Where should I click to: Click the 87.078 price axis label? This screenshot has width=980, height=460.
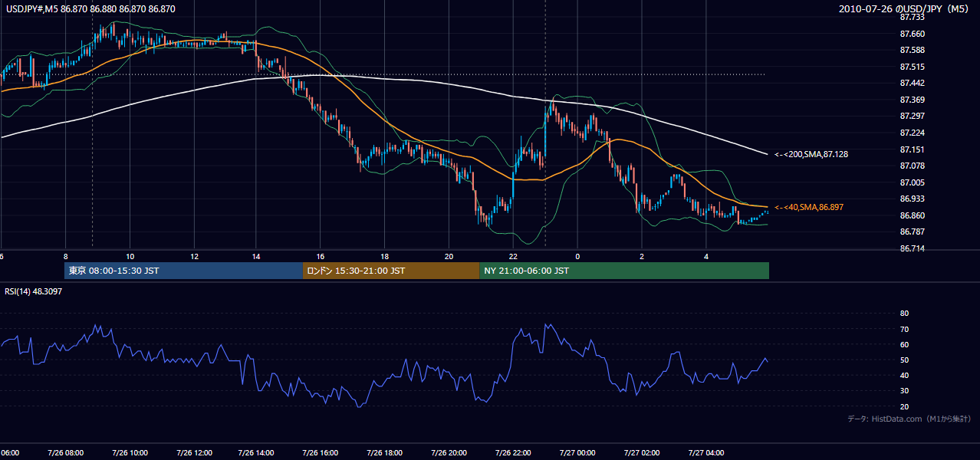912,166
